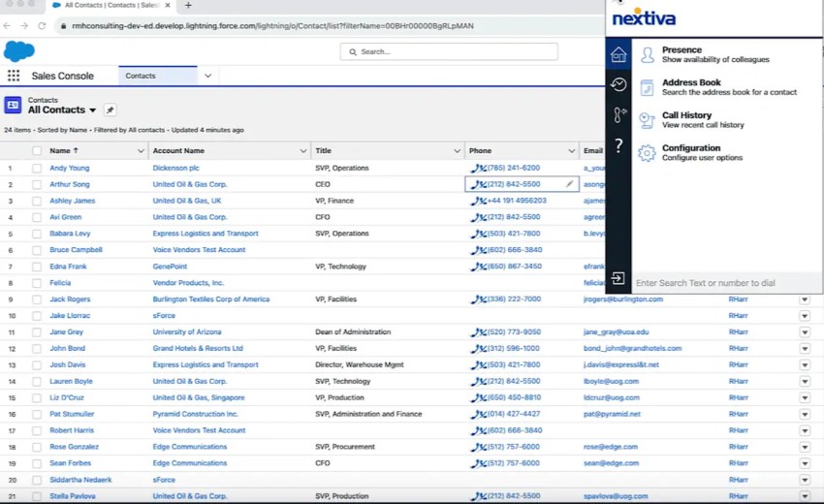Click the Salesforce cloud logo
The image size is (824, 504).
(x=19, y=51)
